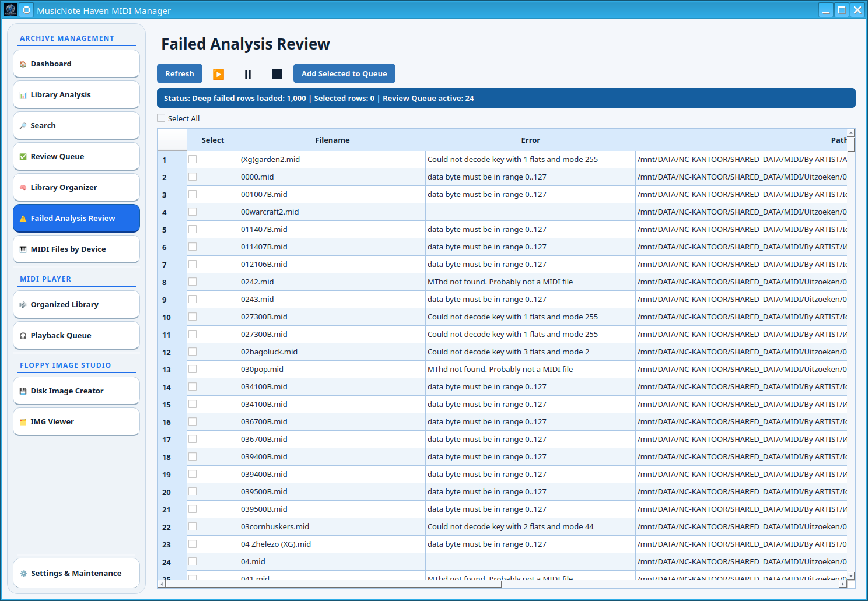Tick the checkbox for 00warcraft2.mid
868x601 pixels.
192,212
